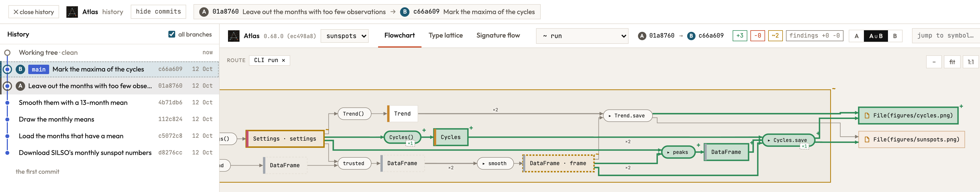The image size is (980, 192).
Task: Select commit Smooth them with a 13-month mean
Action: pos(110,103)
